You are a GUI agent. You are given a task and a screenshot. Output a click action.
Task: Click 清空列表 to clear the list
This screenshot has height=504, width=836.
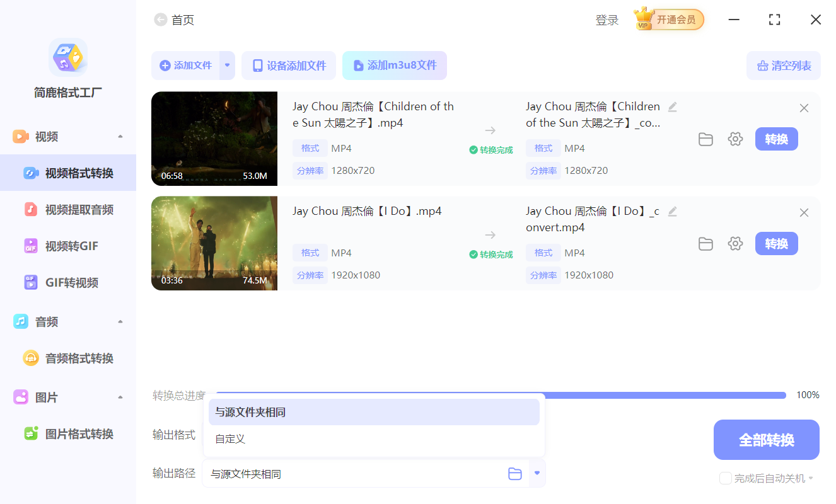tap(784, 66)
